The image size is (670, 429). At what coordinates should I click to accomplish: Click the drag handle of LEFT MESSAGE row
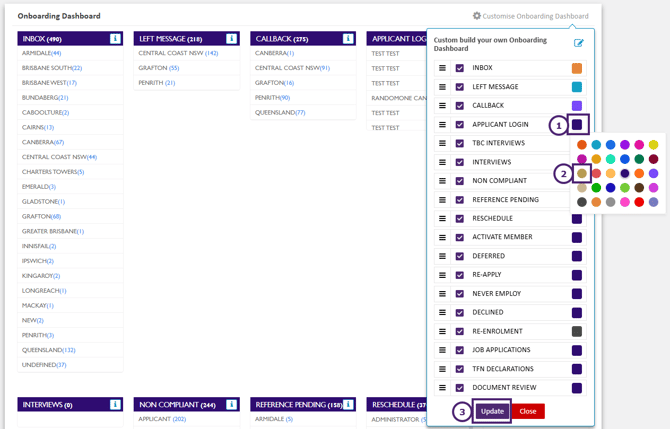pos(442,87)
